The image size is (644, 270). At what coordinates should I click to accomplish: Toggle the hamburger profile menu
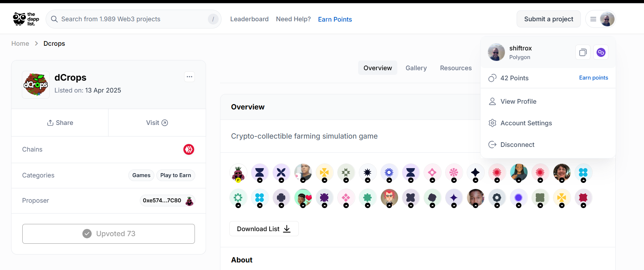tap(593, 19)
